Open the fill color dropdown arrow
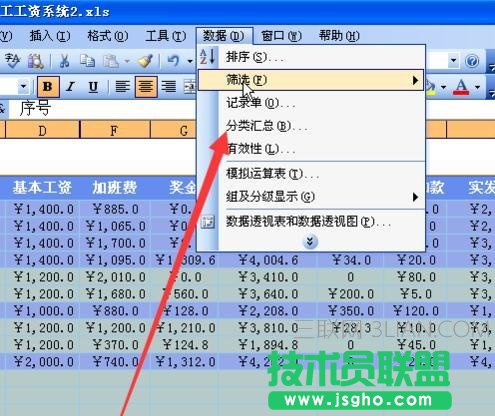 [x=443, y=87]
